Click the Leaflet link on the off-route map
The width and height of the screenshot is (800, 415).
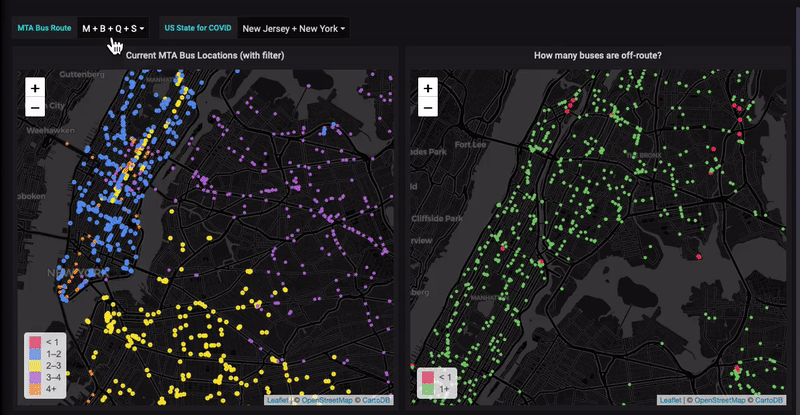[670, 400]
